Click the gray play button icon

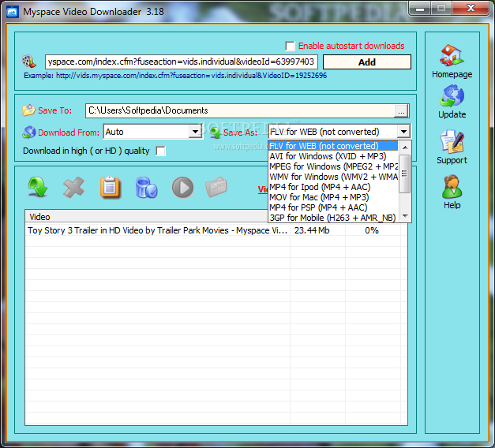click(183, 188)
